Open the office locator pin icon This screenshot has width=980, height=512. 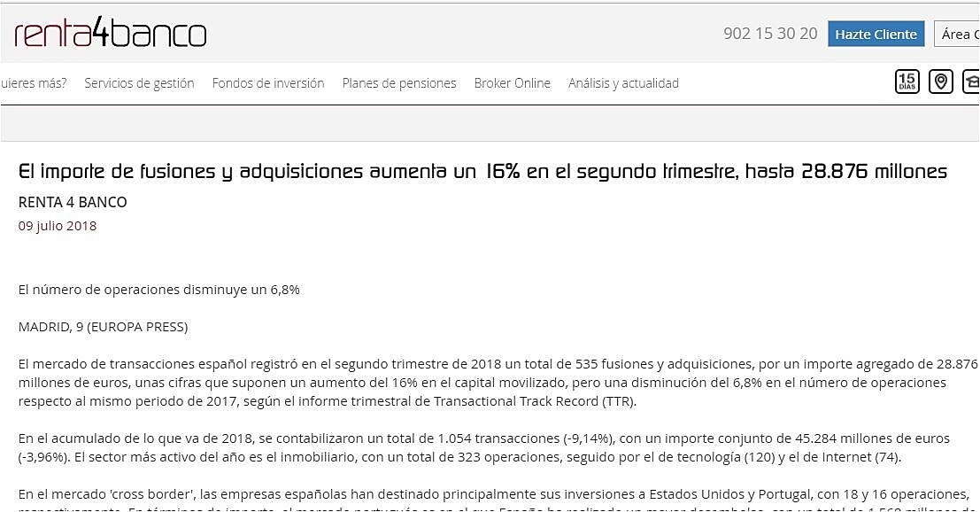tap(941, 81)
